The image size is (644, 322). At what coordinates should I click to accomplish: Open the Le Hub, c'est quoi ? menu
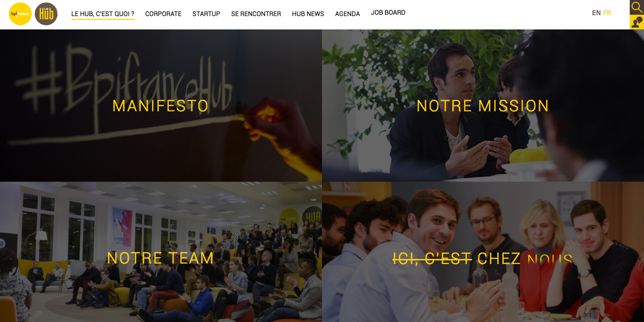click(103, 14)
